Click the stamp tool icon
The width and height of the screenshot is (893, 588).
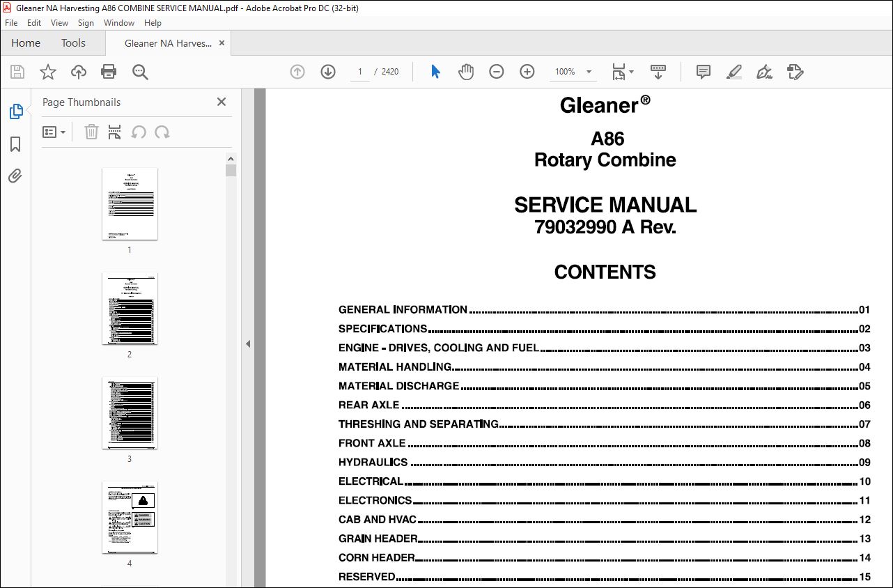pos(795,72)
